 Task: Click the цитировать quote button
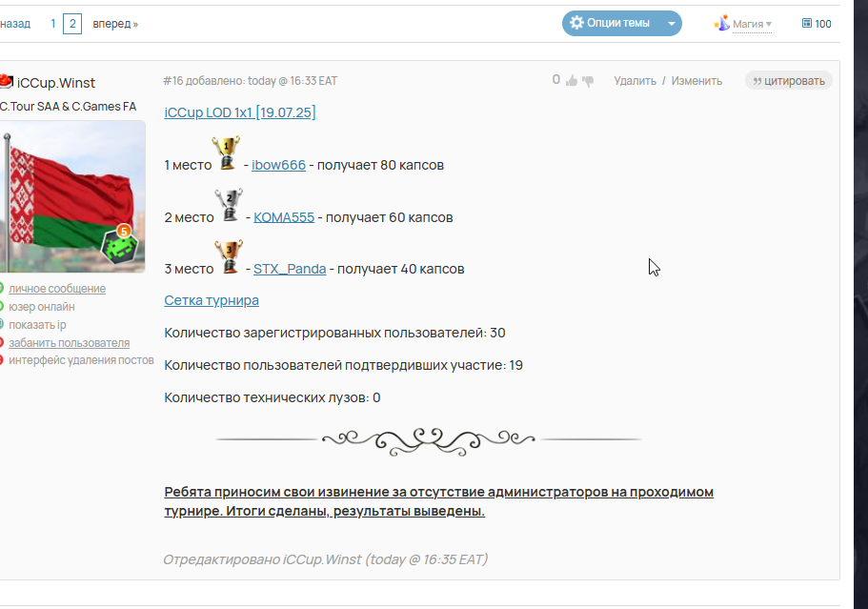789,81
